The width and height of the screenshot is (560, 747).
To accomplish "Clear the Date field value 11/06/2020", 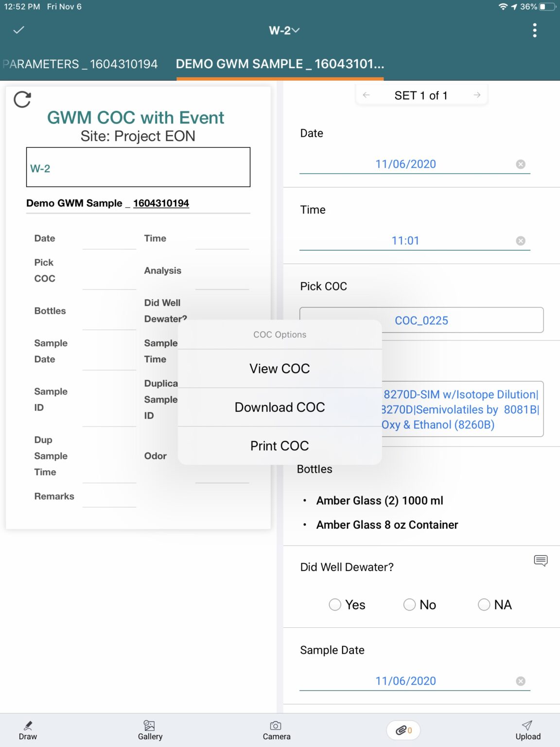I will pos(521,164).
